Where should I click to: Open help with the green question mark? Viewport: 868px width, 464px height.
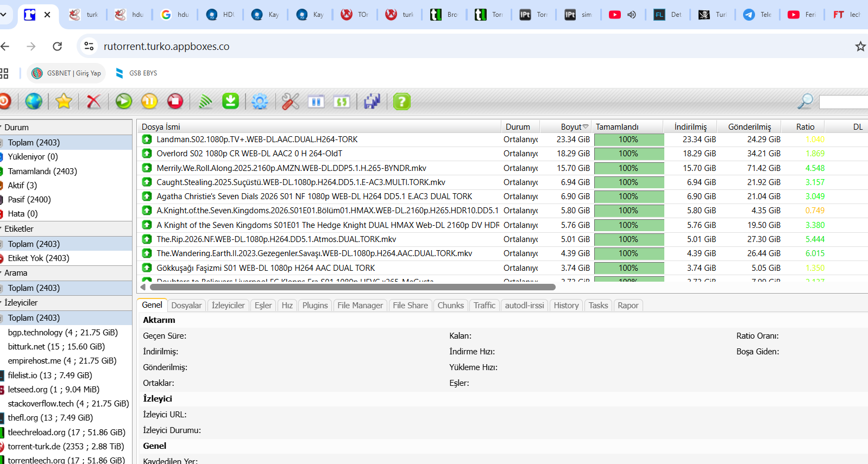click(x=401, y=101)
